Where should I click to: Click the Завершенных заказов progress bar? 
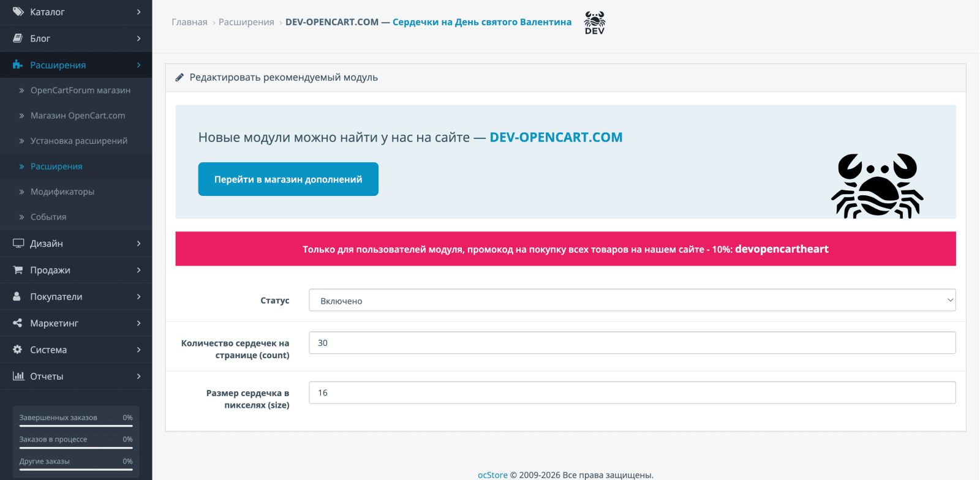click(76, 426)
